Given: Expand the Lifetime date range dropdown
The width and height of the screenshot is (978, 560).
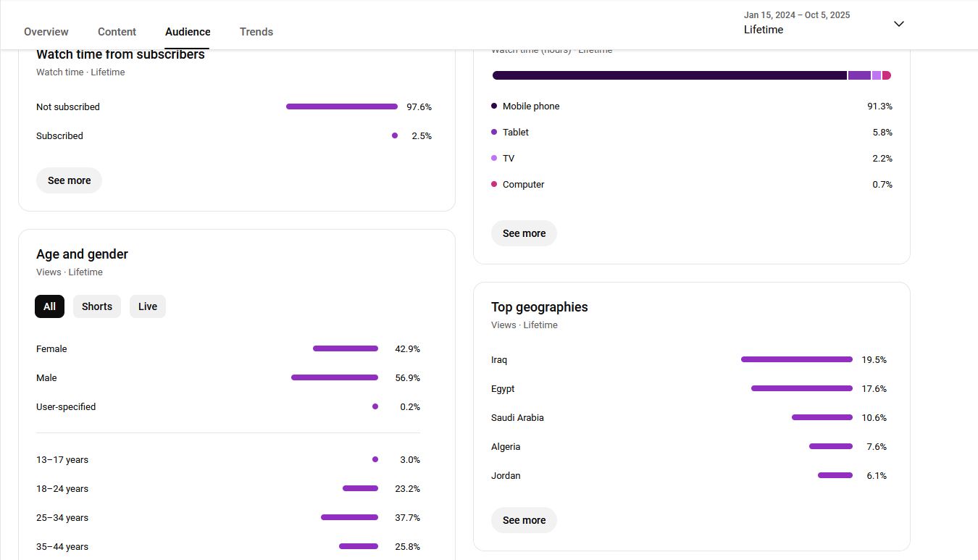Looking at the screenshot, I should 898,24.
